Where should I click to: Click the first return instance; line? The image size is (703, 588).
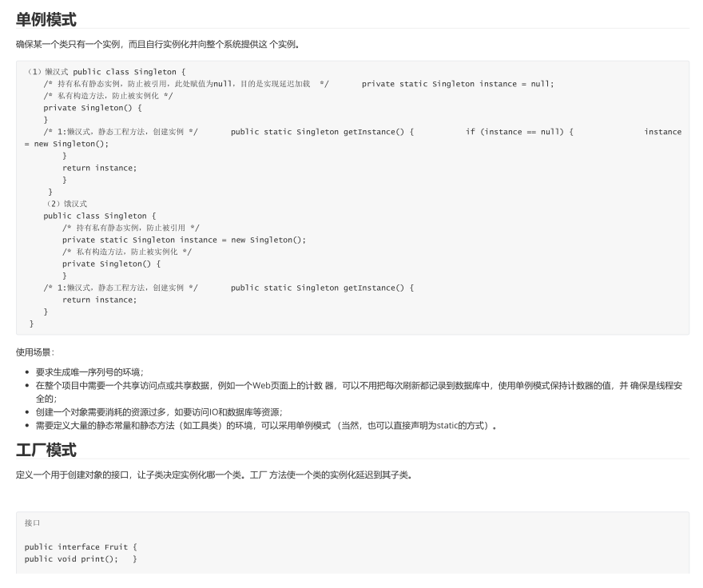pos(100,169)
